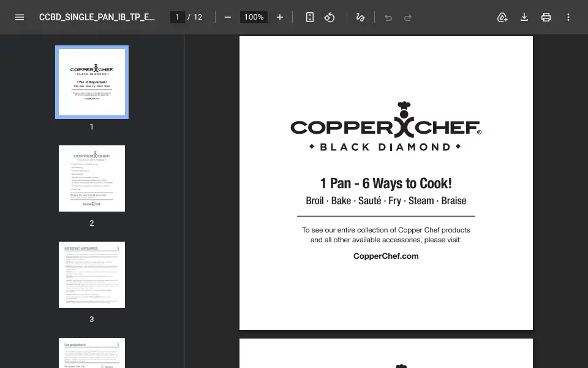The height and width of the screenshot is (368, 588).
Task: Select page 2 thumbnail
Action: (x=92, y=178)
